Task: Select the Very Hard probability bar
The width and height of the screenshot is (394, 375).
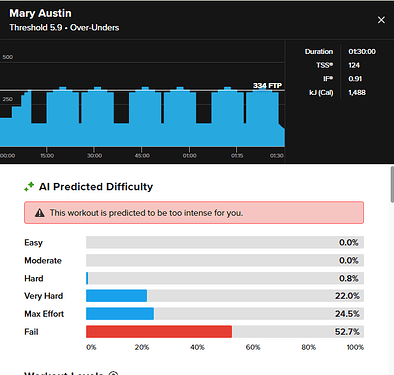Action: point(116,296)
